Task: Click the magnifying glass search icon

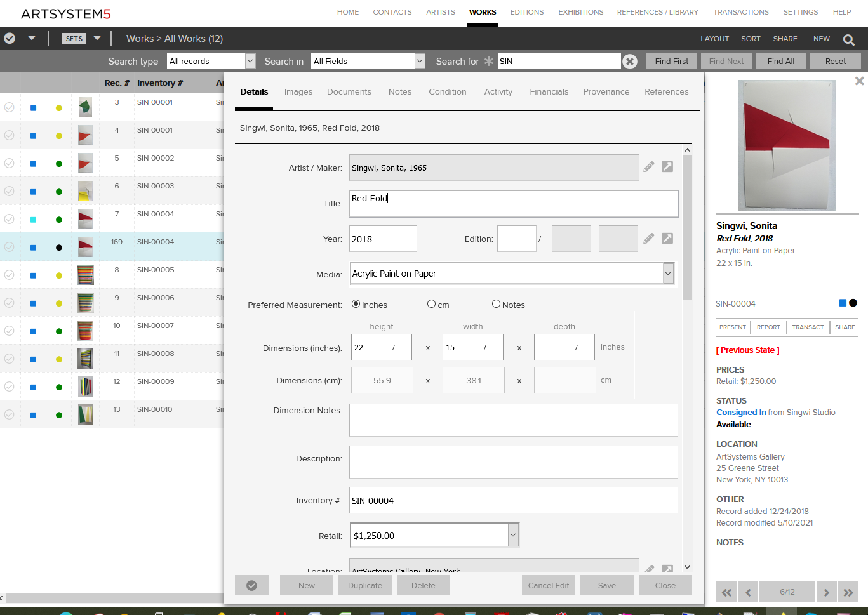Action: [848, 39]
